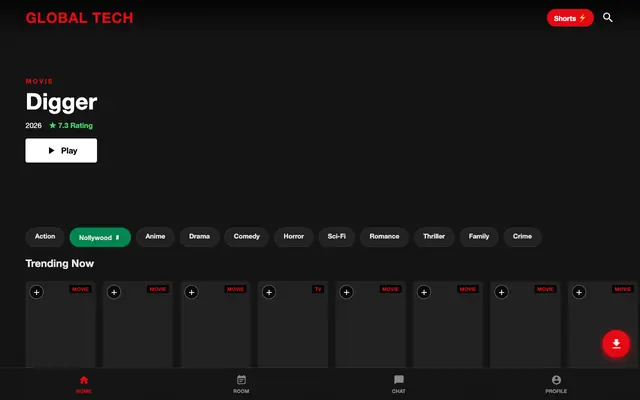Select the Family genre chip

(x=479, y=237)
